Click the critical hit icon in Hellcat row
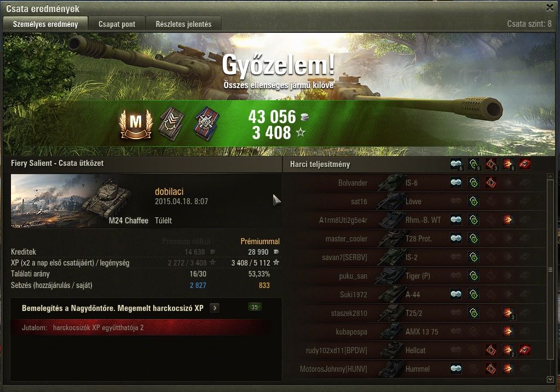The width and height of the screenshot is (560, 392). [490, 350]
